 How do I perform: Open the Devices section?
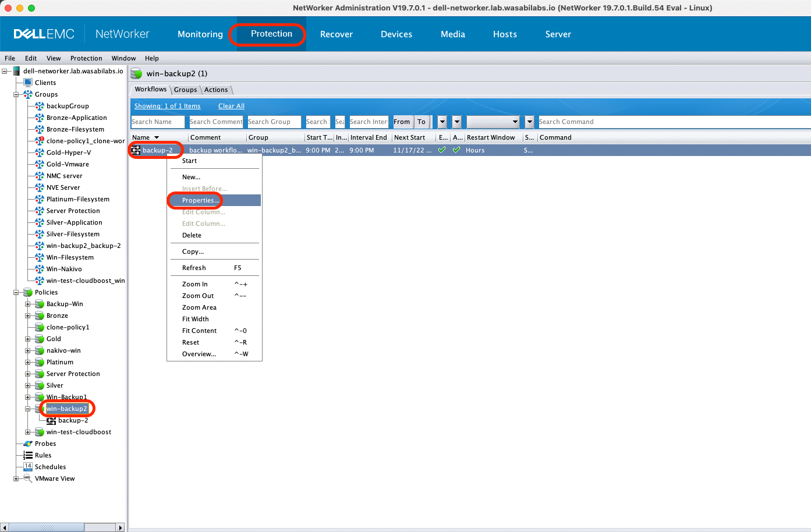point(396,34)
